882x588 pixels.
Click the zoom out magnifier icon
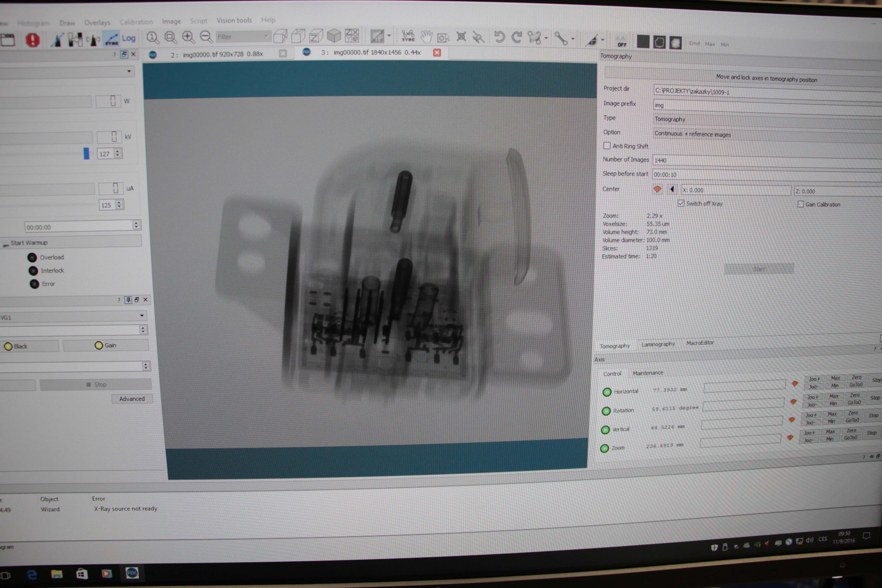(206, 37)
